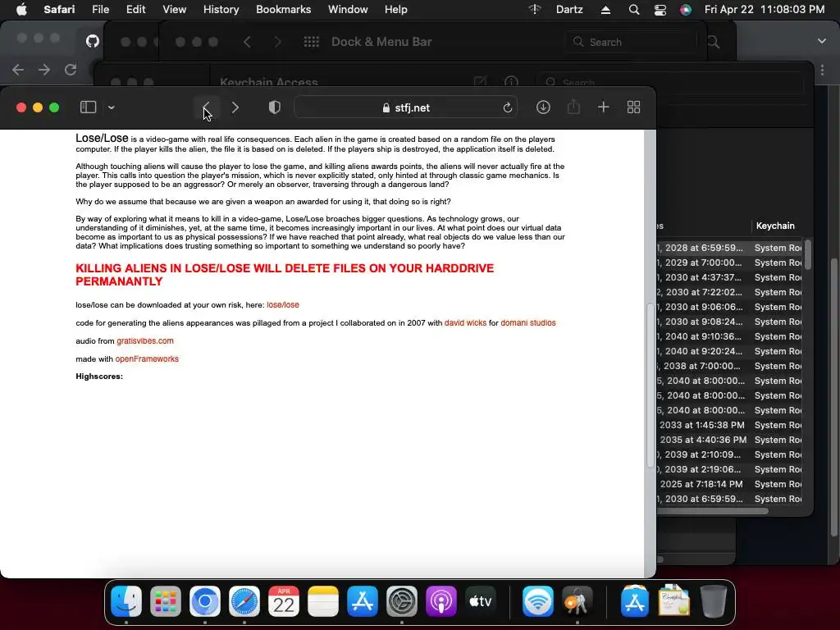Viewport: 840px width, 630px height.
Task: Go back in Safari history
Action: 206,107
